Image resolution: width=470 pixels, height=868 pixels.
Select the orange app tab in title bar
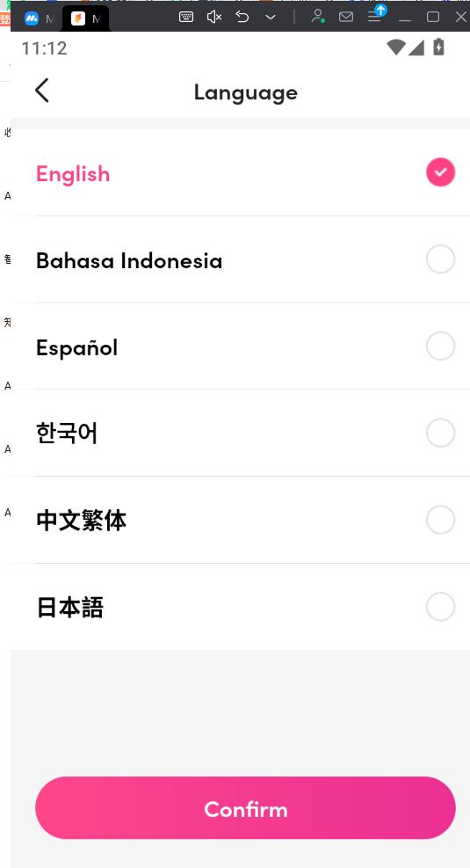(x=86, y=18)
